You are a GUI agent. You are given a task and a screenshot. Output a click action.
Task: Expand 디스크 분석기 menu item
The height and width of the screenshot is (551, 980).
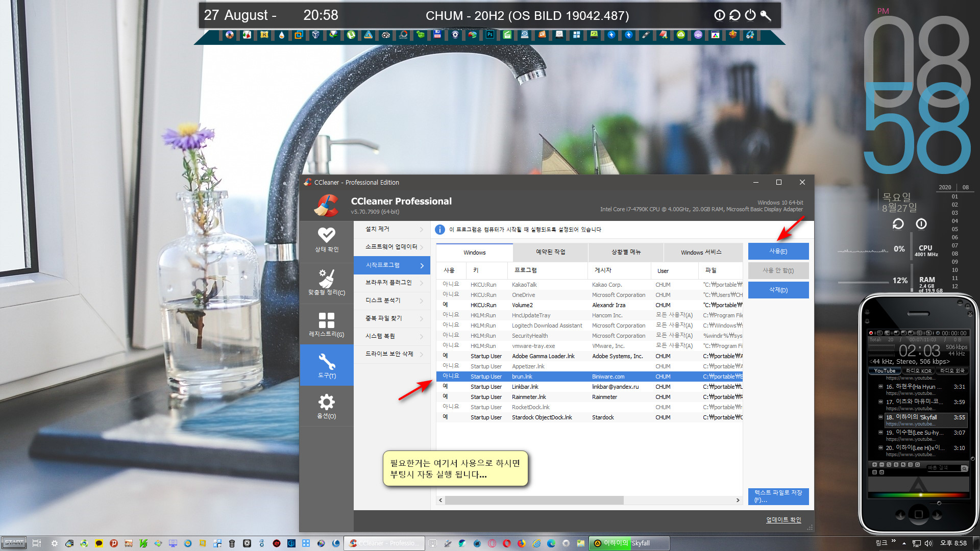pos(392,300)
